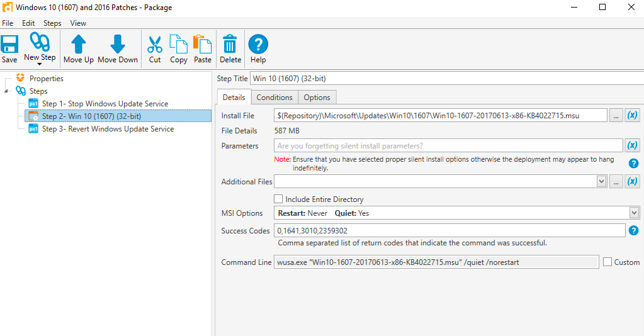The width and height of the screenshot is (644, 336).
Task: Browse for Additional Files with ellipsis button
Action: 616,181
